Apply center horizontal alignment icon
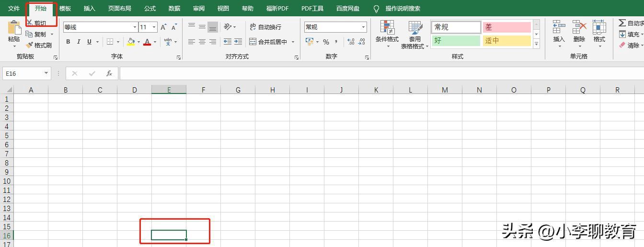 [202, 42]
